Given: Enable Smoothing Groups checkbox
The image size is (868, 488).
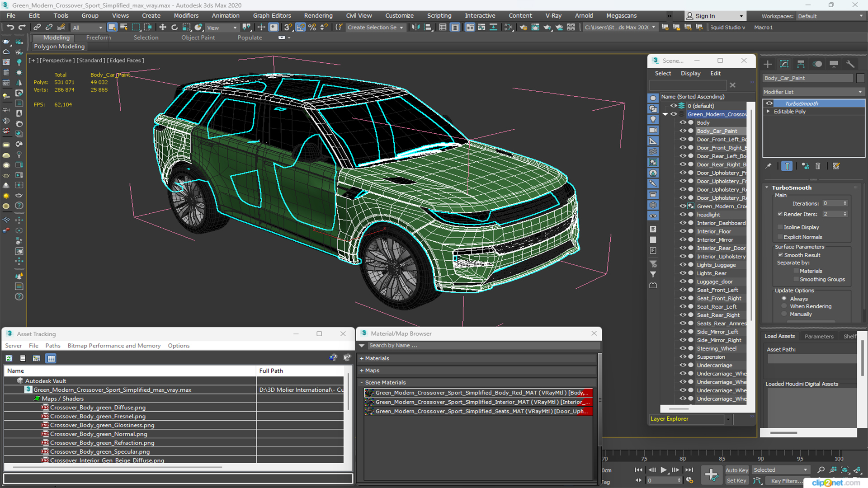Looking at the screenshot, I should pyautogui.click(x=796, y=279).
